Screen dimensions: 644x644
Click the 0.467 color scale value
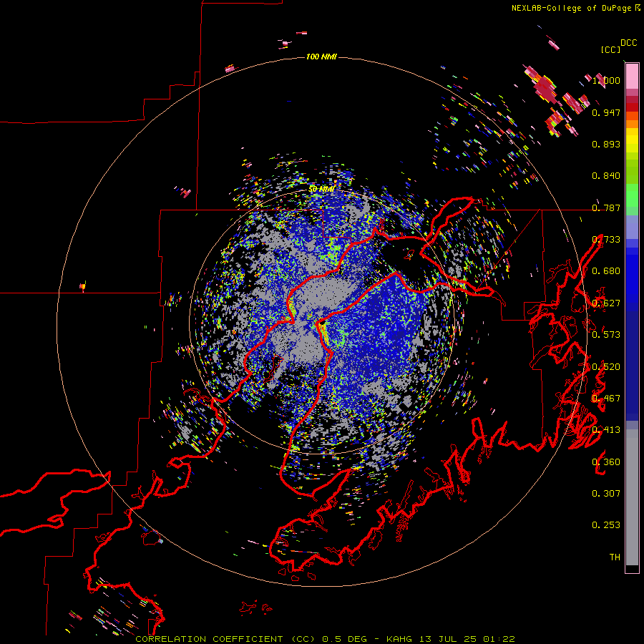click(x=606, y=399)
